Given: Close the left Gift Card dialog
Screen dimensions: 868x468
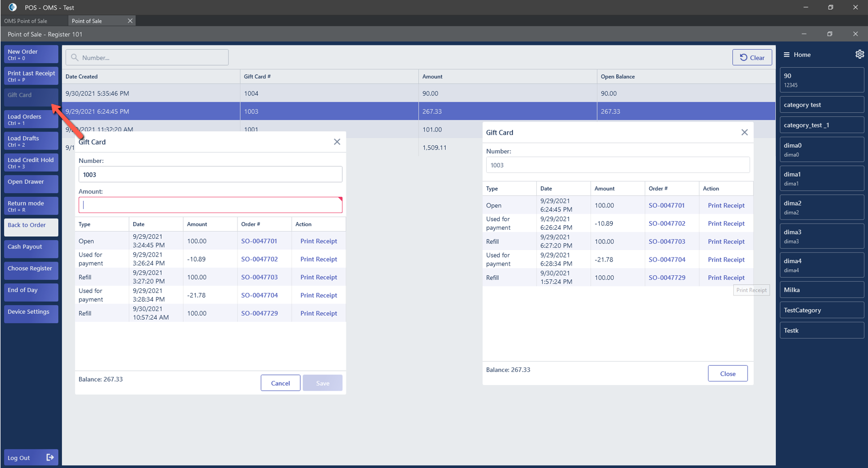Looking at the screenshot, I should [x=337, y=142].
